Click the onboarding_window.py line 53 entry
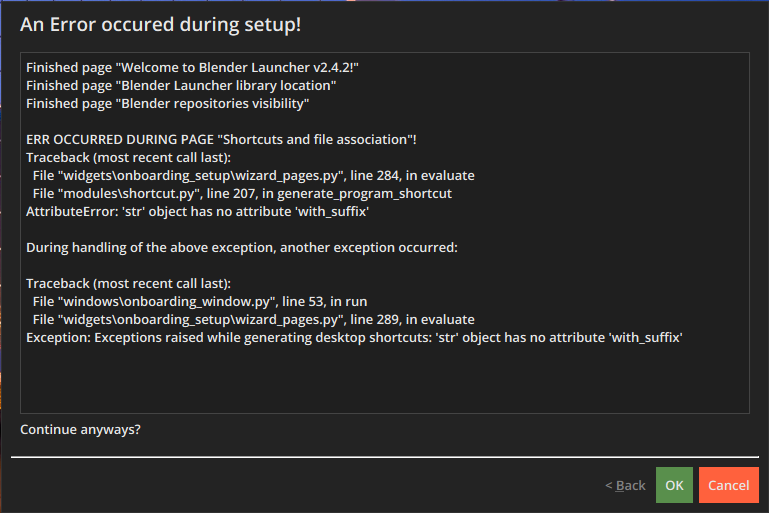 coord(200,302)
